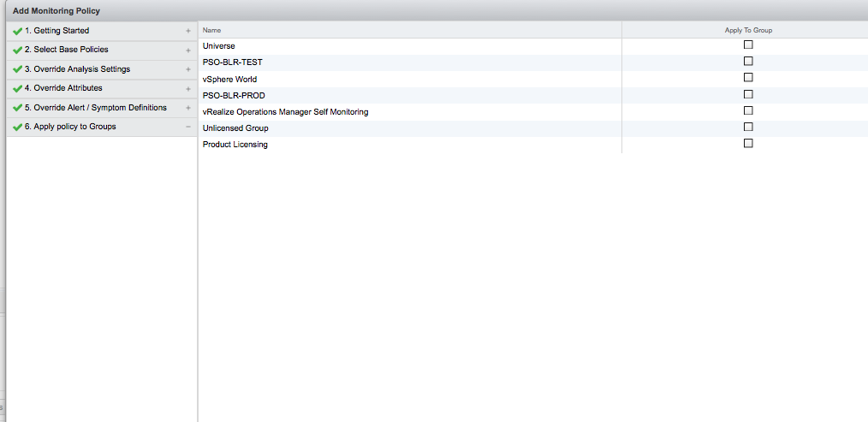Collapse Apply policy to Groups minus icon
The height and width of the screenshot is (422, 868).
(x=187, y=127)
